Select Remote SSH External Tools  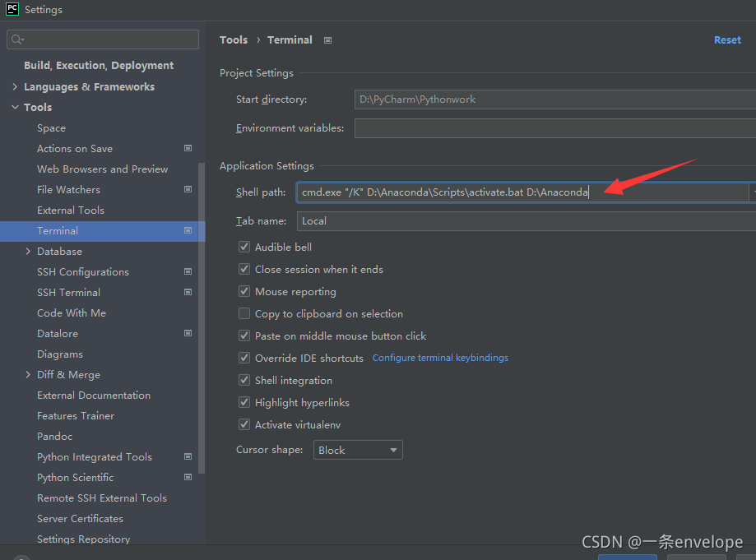(102, 498)
